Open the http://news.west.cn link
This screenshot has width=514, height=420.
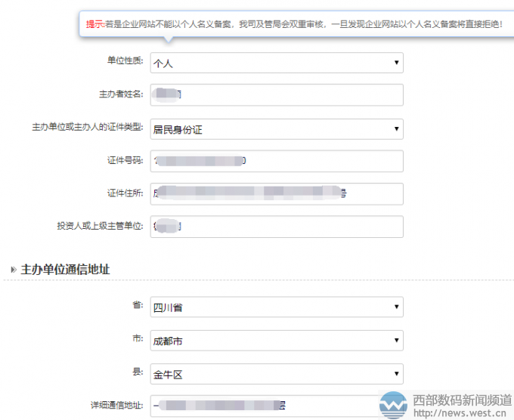[x=462, y=413]
